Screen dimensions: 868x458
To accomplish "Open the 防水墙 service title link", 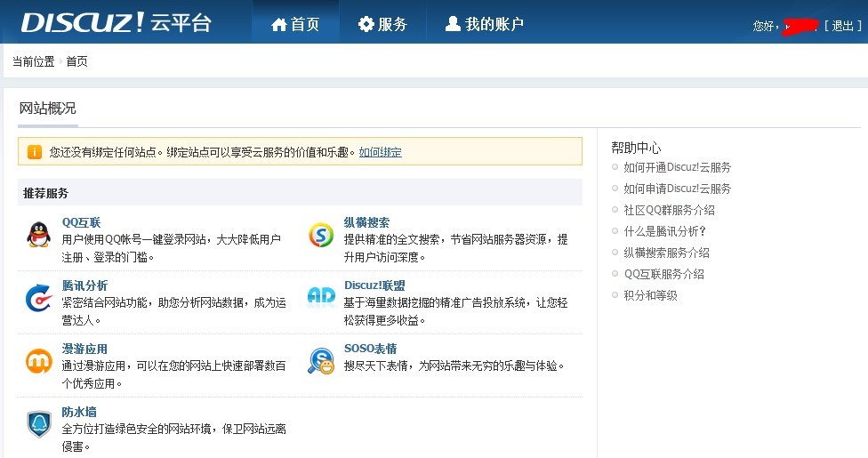I will [x=79, y=412].
